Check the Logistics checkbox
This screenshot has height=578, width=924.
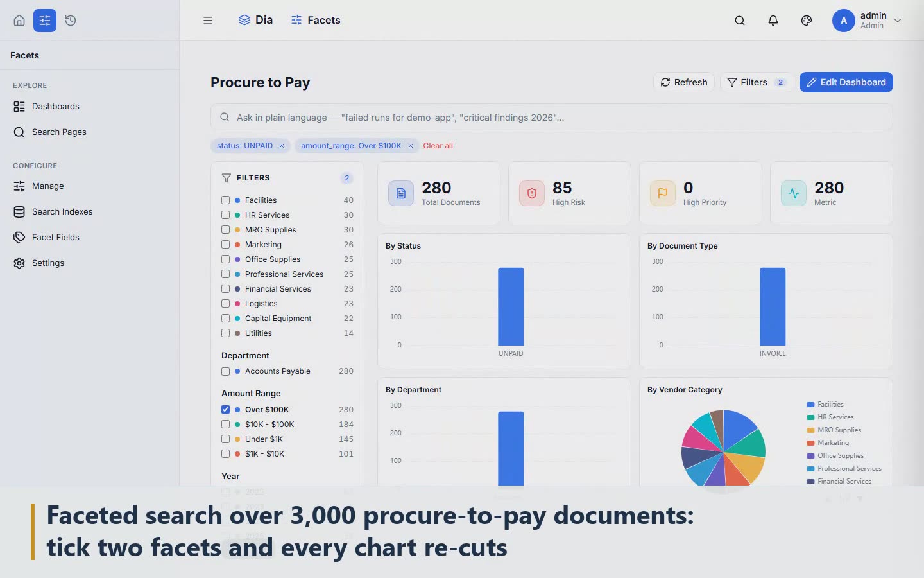tap(225, 304)
